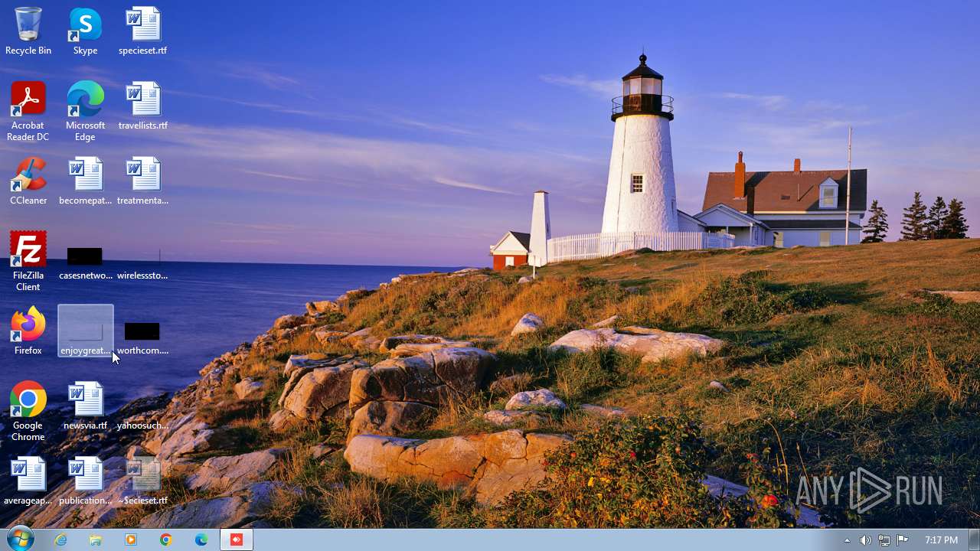This screenshot has width=980, height=551.
Task: Open Edge from the taskbar
Action: point(201,540)
